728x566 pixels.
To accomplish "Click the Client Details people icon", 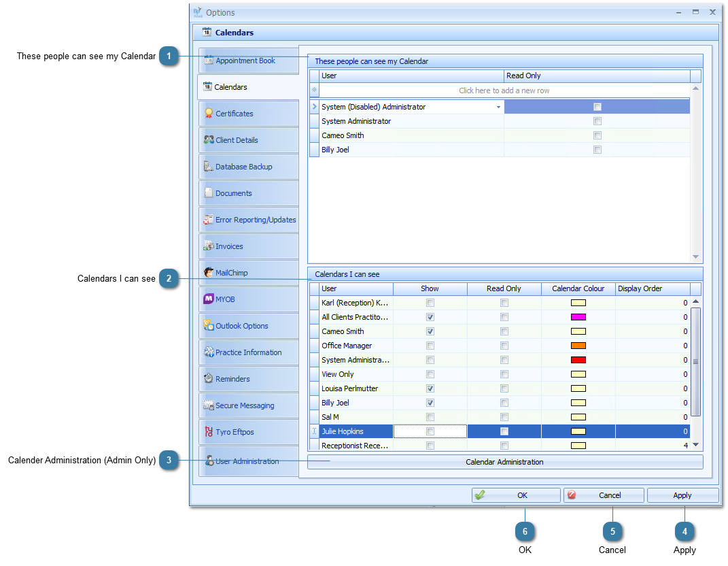I will (209, 139).
